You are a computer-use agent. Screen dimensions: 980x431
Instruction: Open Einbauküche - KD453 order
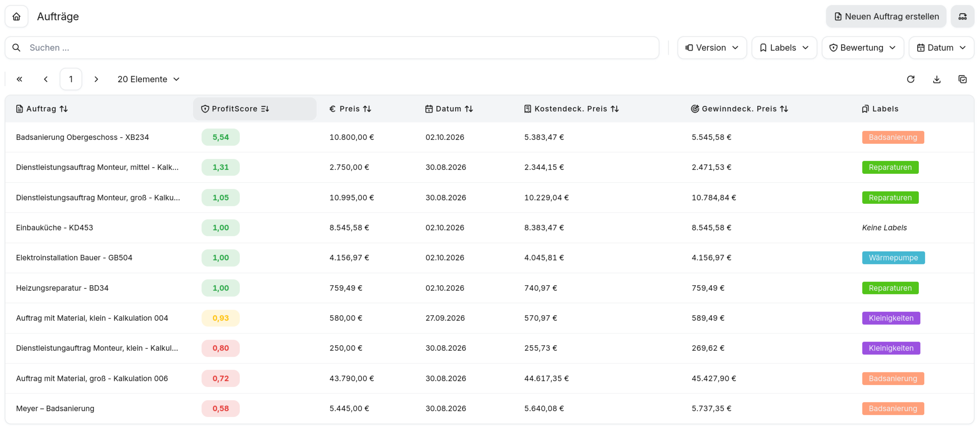[x=55, y=228]
